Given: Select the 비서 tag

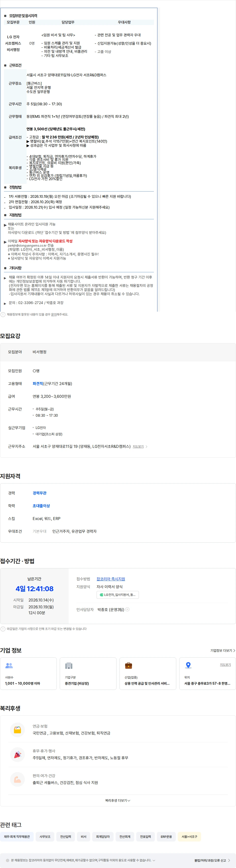Looking at the screenshot, I should pyautogui.click(x=84, y=837).
